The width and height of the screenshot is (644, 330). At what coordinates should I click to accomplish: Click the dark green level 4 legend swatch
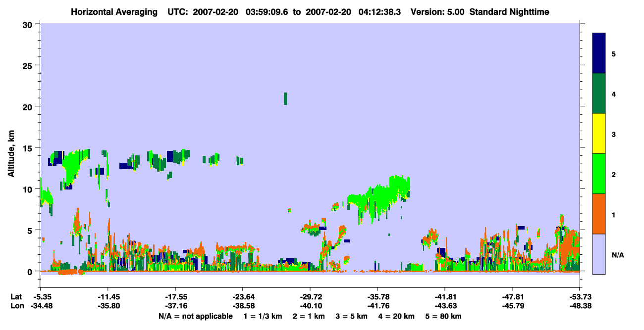coord(599,94)
